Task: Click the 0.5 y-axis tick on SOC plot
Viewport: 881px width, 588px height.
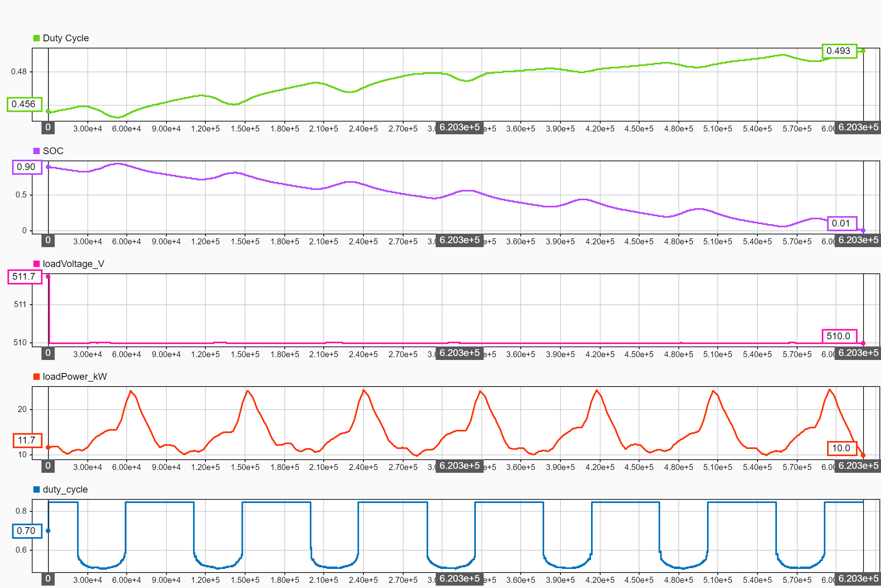Action: 21,195
